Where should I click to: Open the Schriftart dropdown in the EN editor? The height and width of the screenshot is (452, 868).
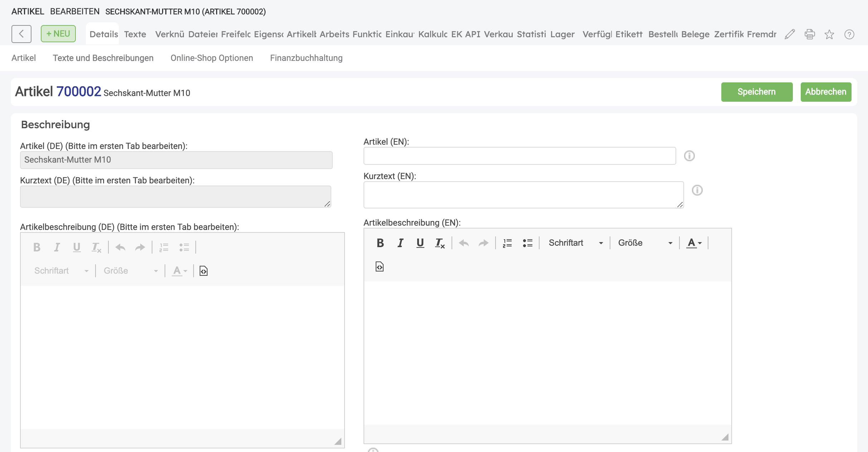[576, 243]
